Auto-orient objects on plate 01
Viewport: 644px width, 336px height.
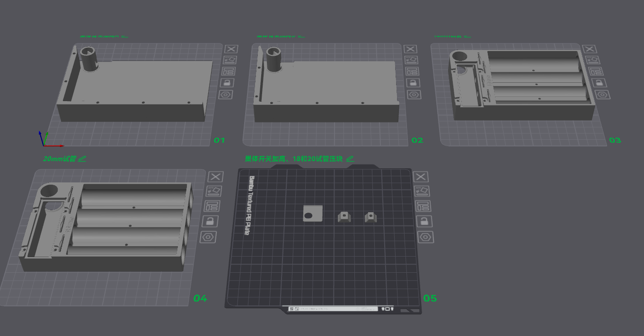230,60
